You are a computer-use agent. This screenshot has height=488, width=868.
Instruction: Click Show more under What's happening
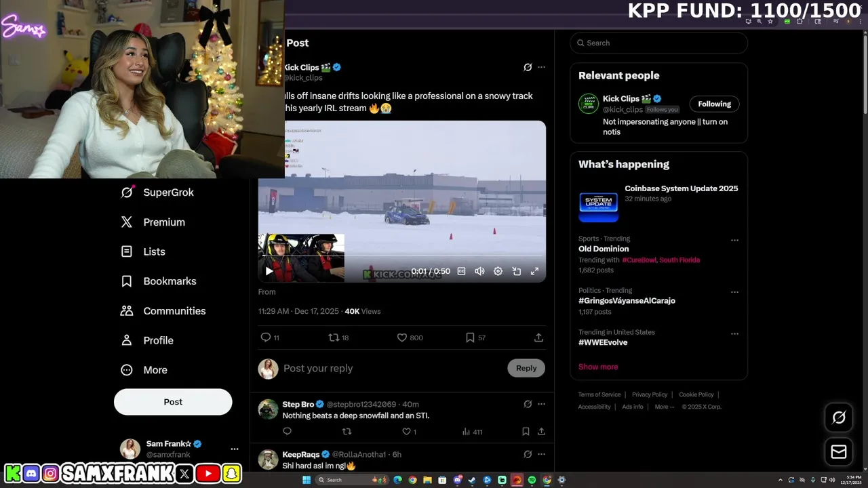click(x=598, y=367)
